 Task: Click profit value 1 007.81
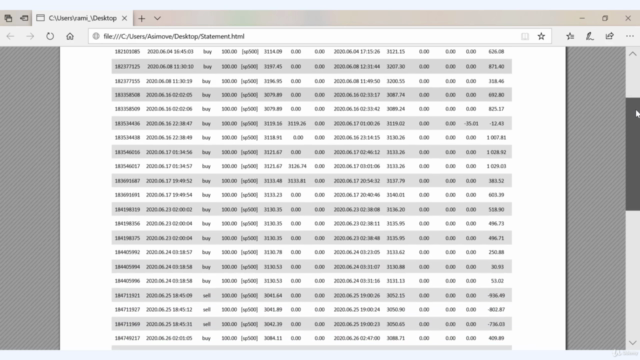(x=496, y=138)
